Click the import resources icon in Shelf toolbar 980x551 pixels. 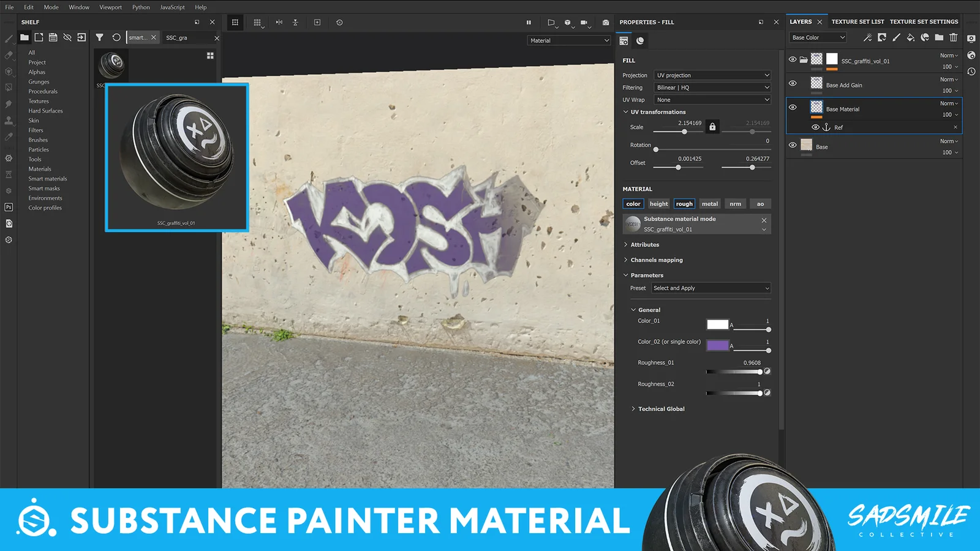coord(81,37)
